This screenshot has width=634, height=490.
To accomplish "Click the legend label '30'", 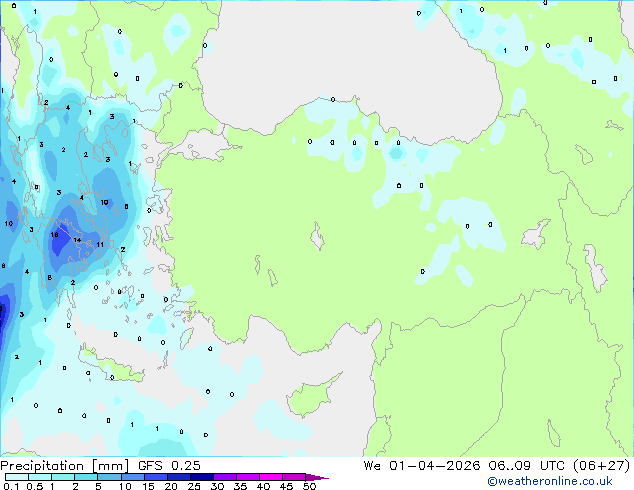I will (x=217, y=486).
